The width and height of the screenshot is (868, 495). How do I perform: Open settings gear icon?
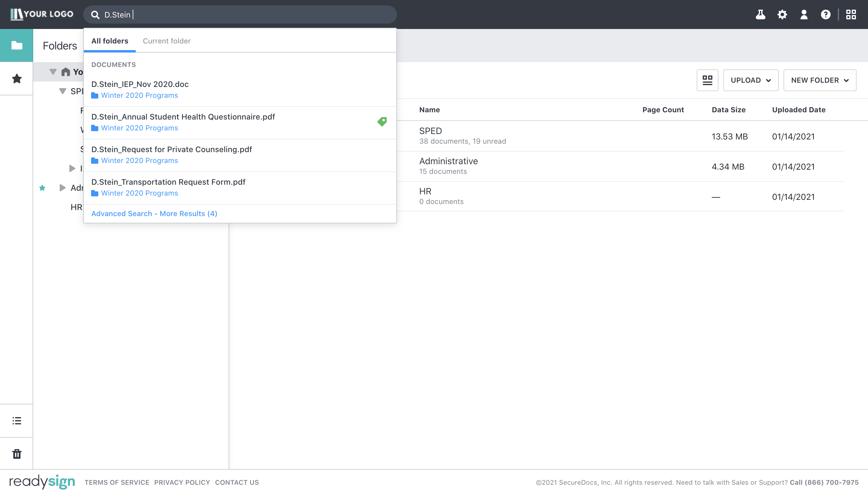782,14
